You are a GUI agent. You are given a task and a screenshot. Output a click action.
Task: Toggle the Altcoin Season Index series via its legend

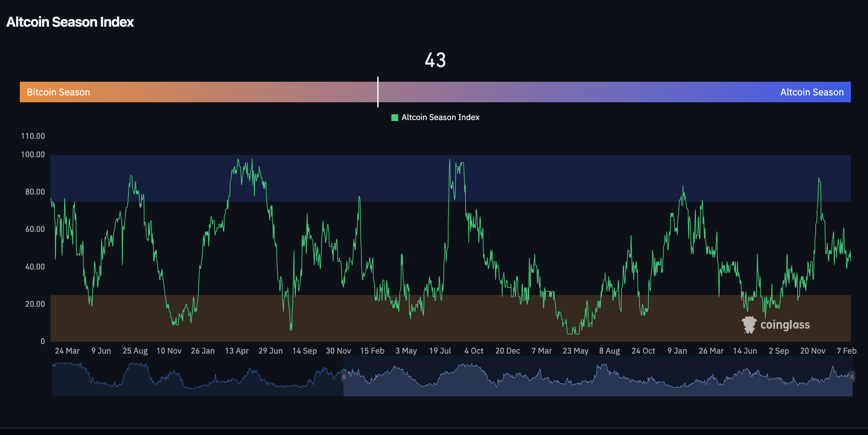(440, 117)
